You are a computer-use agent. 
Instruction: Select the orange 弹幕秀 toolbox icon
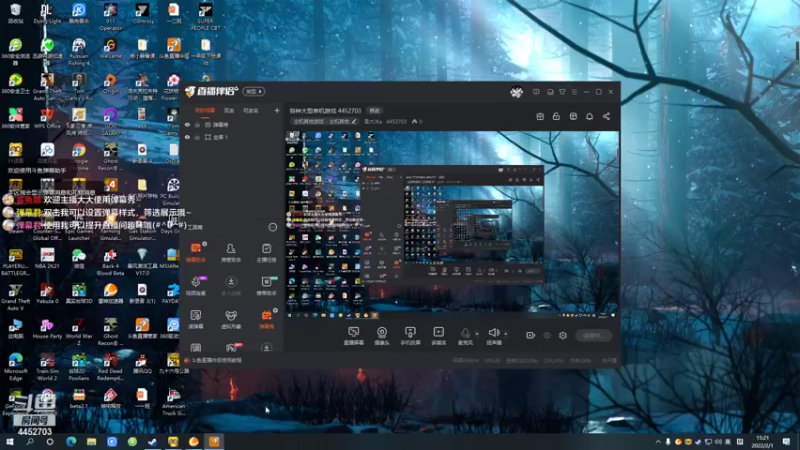coord(266,319)
